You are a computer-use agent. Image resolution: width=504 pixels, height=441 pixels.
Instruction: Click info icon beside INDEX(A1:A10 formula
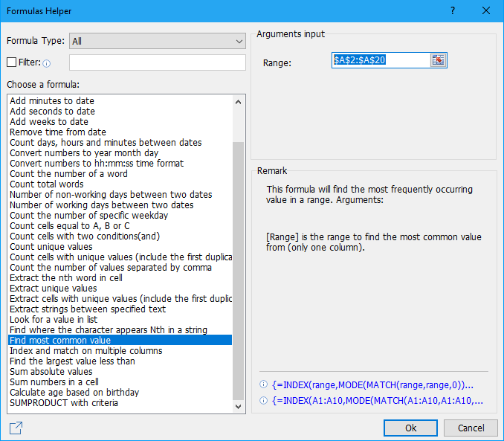pyautogui.click(x=264, y=401)
